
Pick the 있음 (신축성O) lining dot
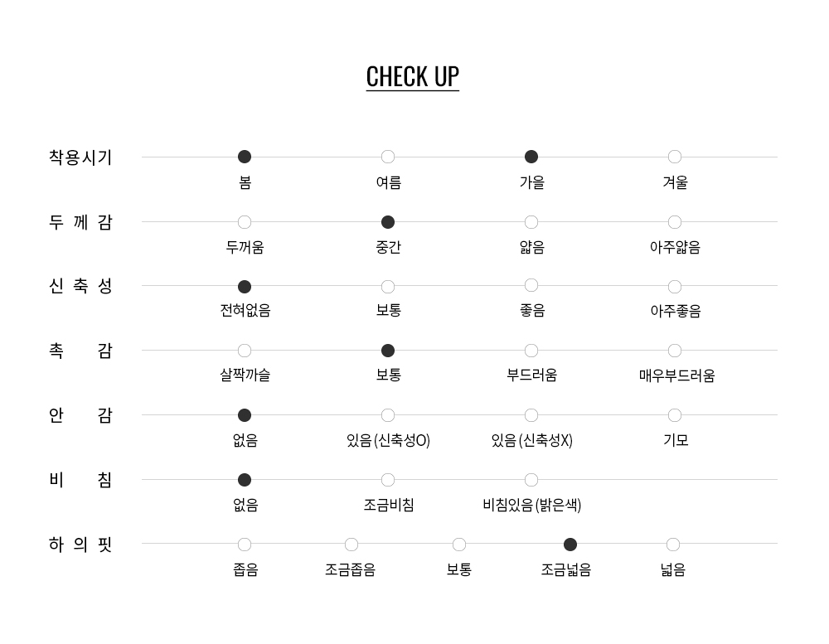pyautogui.click(x=388, y=415)
